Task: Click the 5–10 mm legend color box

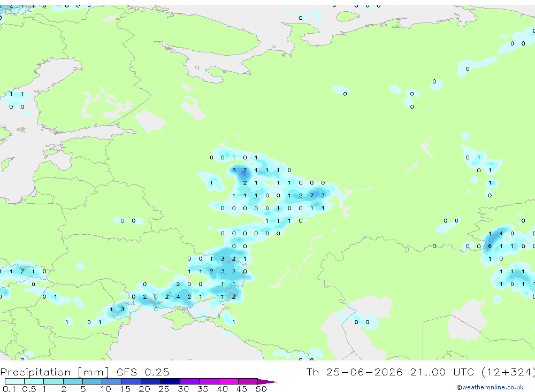Action: click(92, 381)
